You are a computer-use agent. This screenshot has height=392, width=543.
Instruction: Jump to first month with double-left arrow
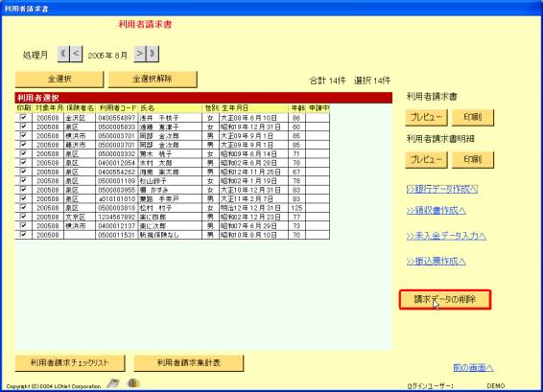tap(63, 54)
